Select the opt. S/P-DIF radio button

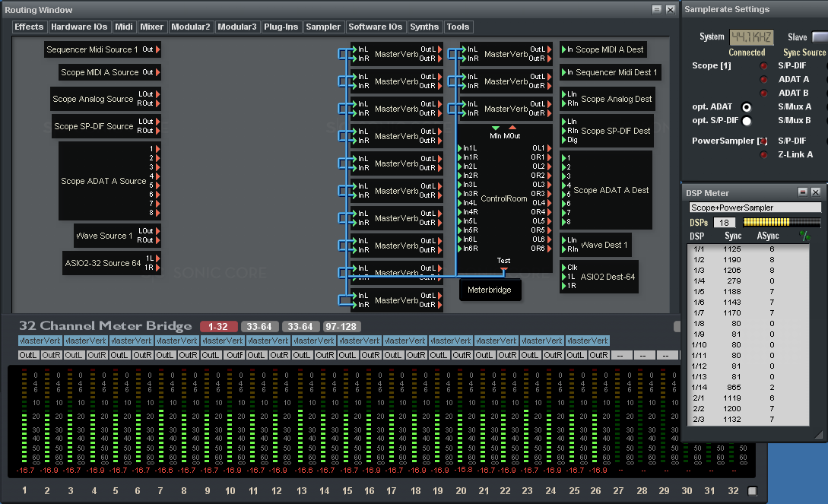tap(746, 121)
